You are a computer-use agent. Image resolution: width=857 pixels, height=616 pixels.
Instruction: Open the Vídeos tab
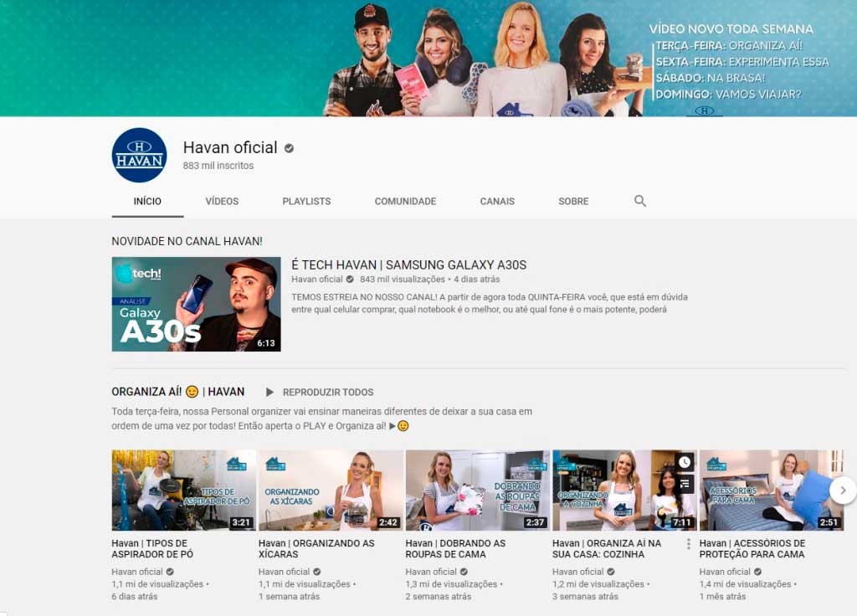coord(222,201)
